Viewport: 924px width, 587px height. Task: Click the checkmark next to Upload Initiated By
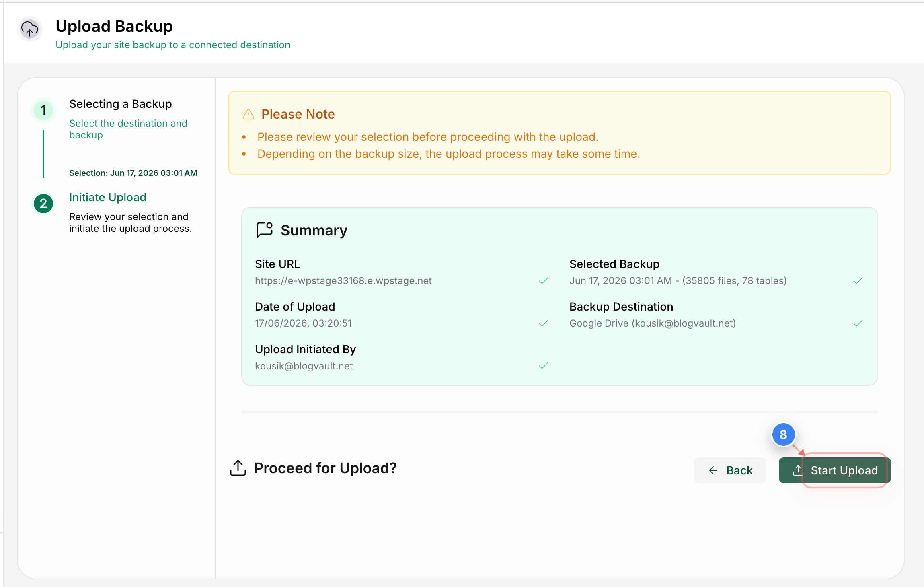pos(544,366)
